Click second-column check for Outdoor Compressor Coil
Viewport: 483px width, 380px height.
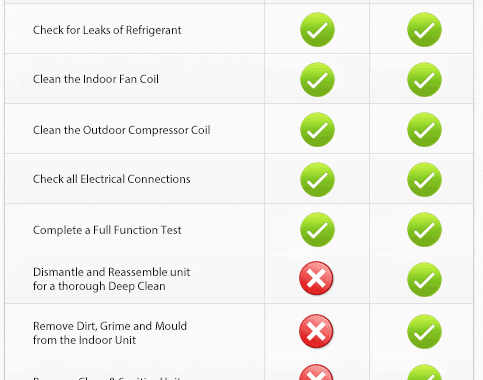point(424,130)
